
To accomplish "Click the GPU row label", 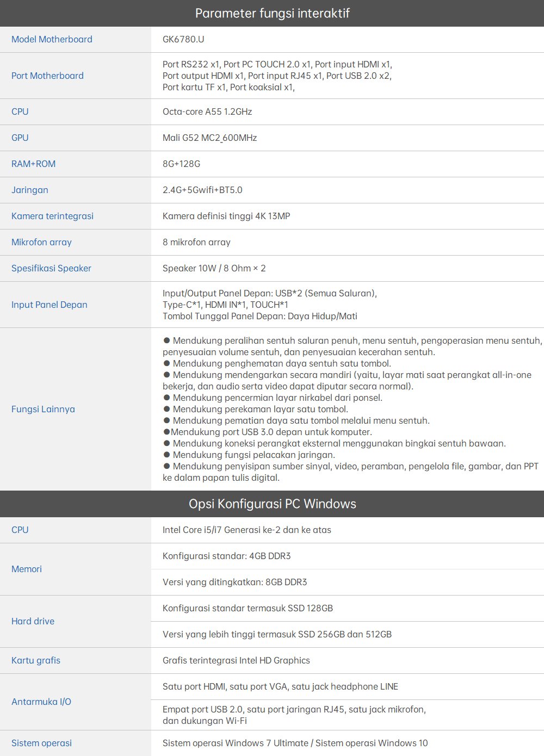I will pos(20,138).
